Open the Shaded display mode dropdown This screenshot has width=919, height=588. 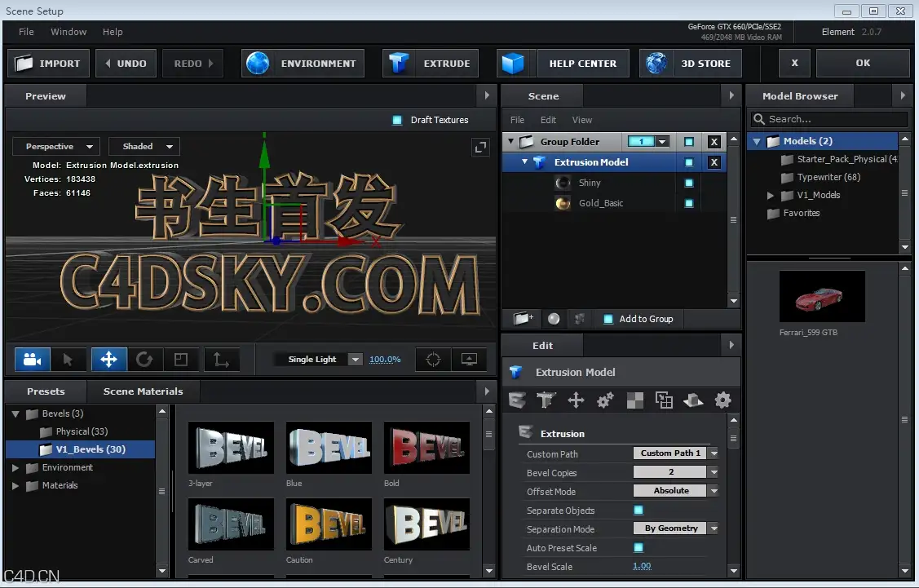pos(144,147)
